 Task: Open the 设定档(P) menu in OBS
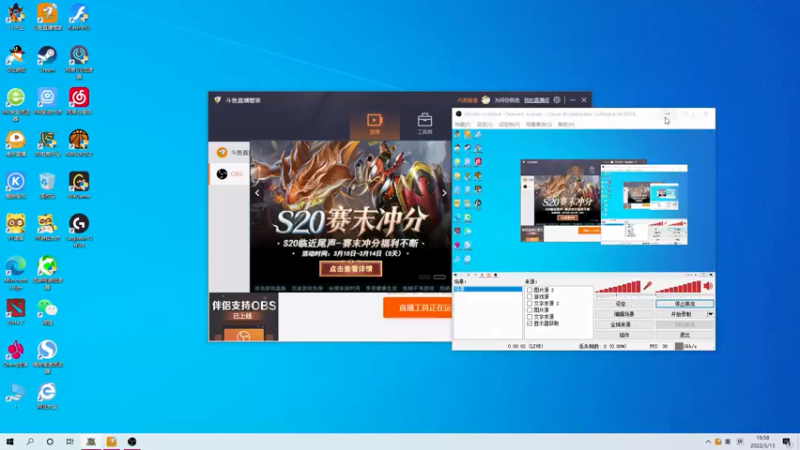pyautogui.click(x=509, y=124)
